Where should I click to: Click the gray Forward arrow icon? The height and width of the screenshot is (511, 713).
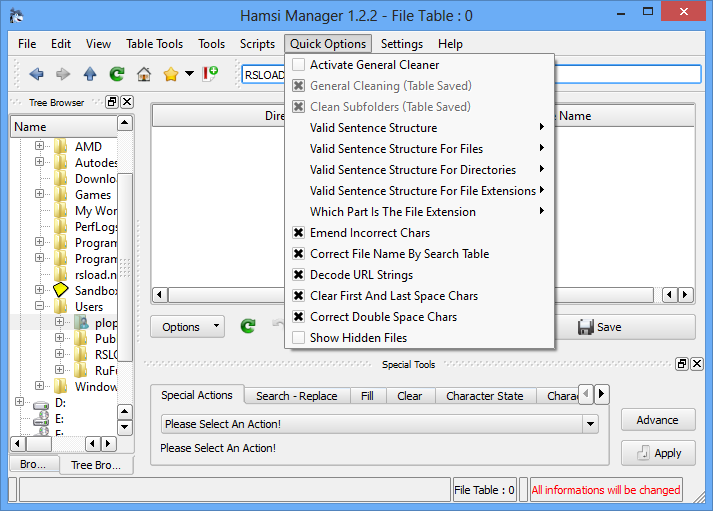point(63,74)
